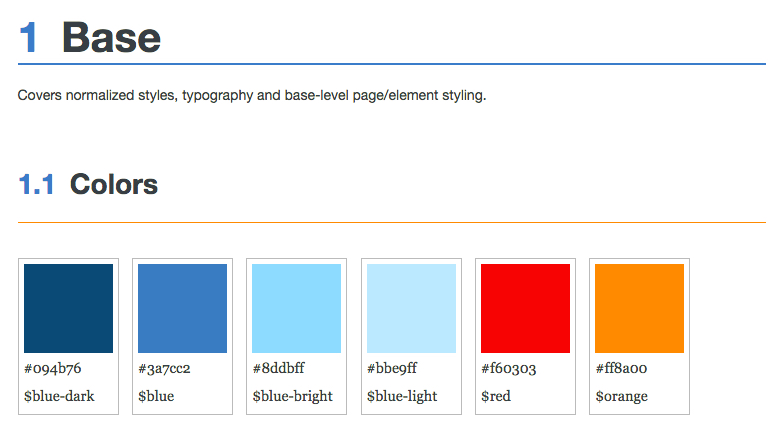Click the #8ddbff hex code text
This screenshot has height=422, width=784.
coord(278,368)
